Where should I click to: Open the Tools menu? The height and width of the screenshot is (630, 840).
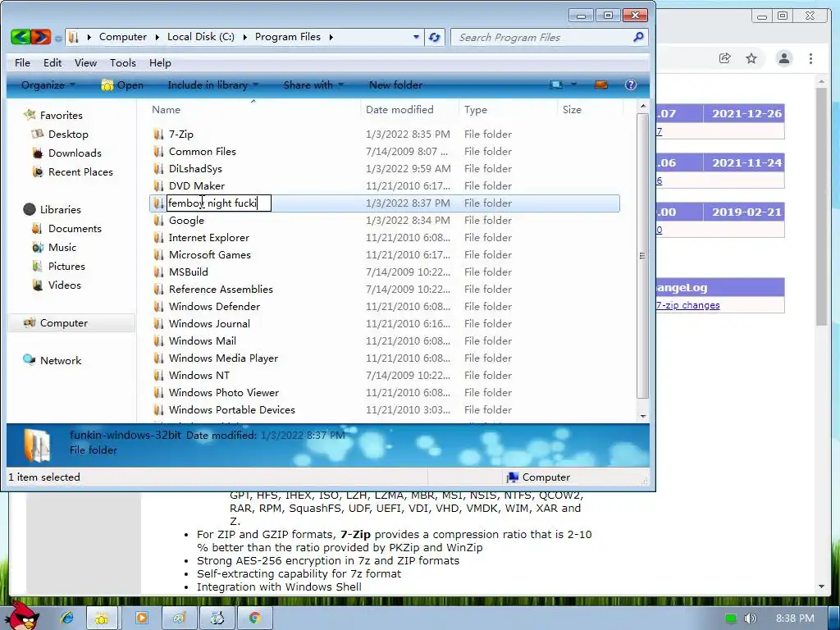123,62
